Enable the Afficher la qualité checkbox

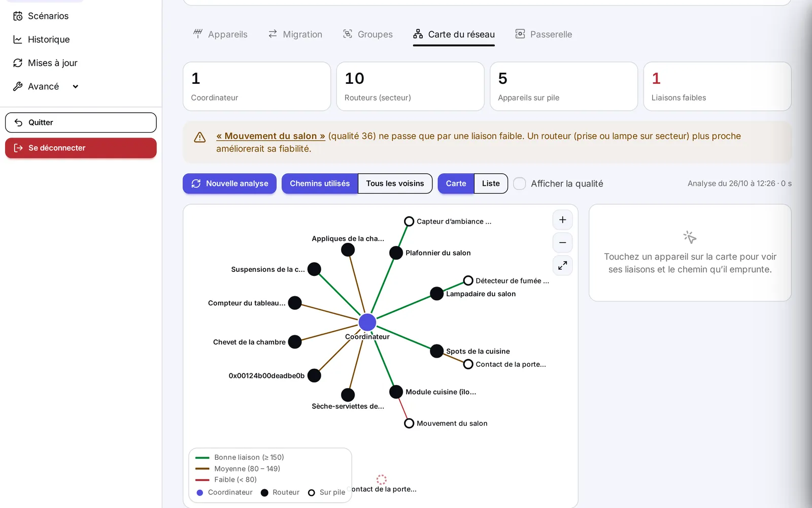[520, 183]
